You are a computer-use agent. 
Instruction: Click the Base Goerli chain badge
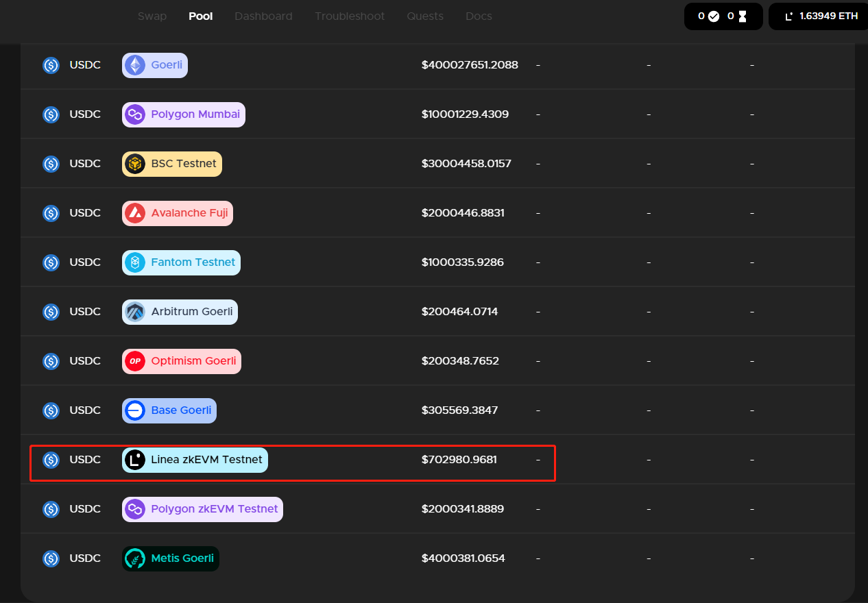169,410
